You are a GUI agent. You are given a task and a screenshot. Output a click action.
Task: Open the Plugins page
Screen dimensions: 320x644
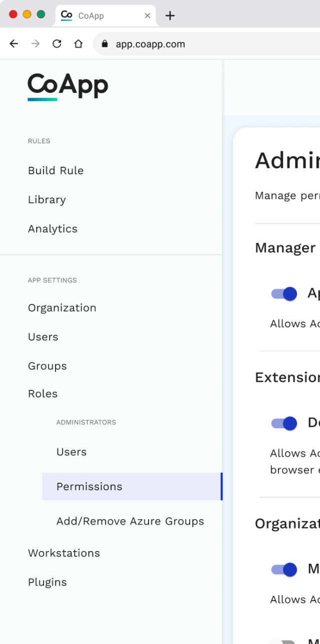click(47, 582)
